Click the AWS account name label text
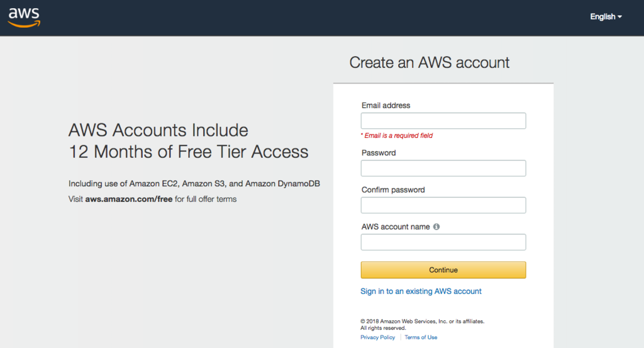 pyautogui.click(x=396, y=227)
